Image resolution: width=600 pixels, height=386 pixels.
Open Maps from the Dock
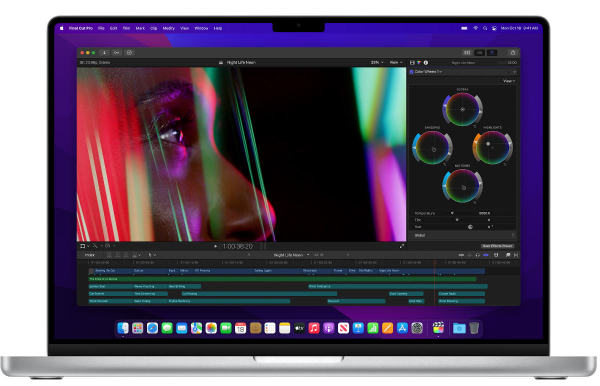[196, 328]
